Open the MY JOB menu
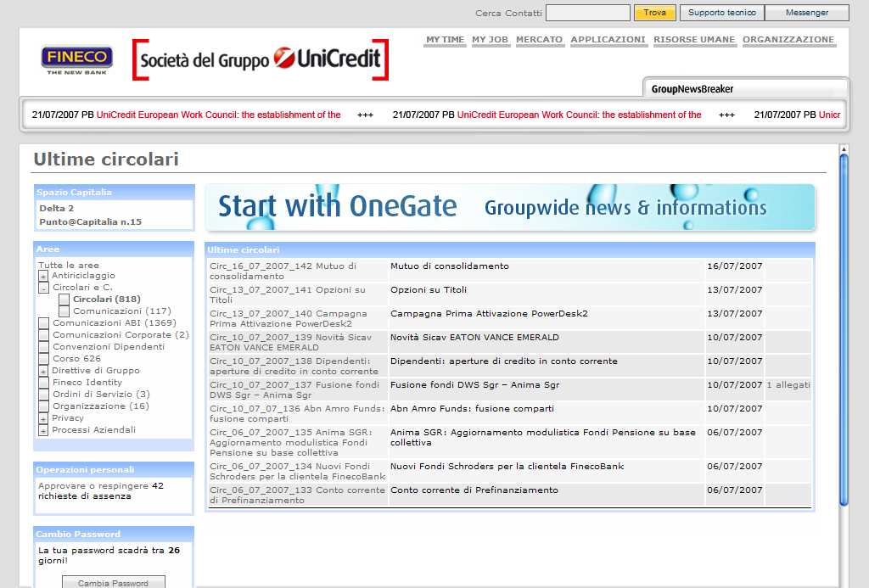 click(x=490, y=40)
